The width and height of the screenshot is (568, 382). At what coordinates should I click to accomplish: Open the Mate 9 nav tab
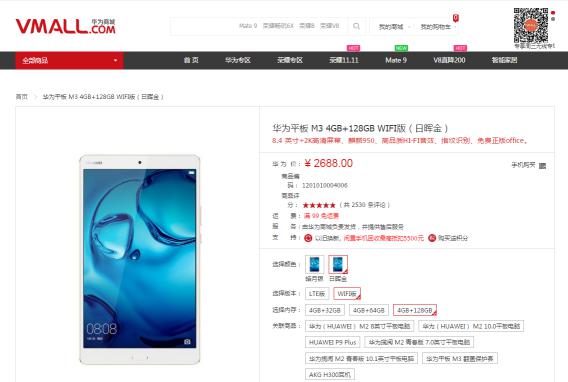pyautogui.click(x=396, y=60)
